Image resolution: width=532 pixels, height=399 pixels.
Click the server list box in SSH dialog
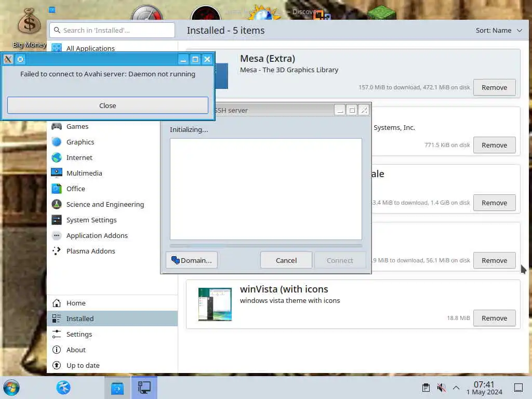[265, 189]
